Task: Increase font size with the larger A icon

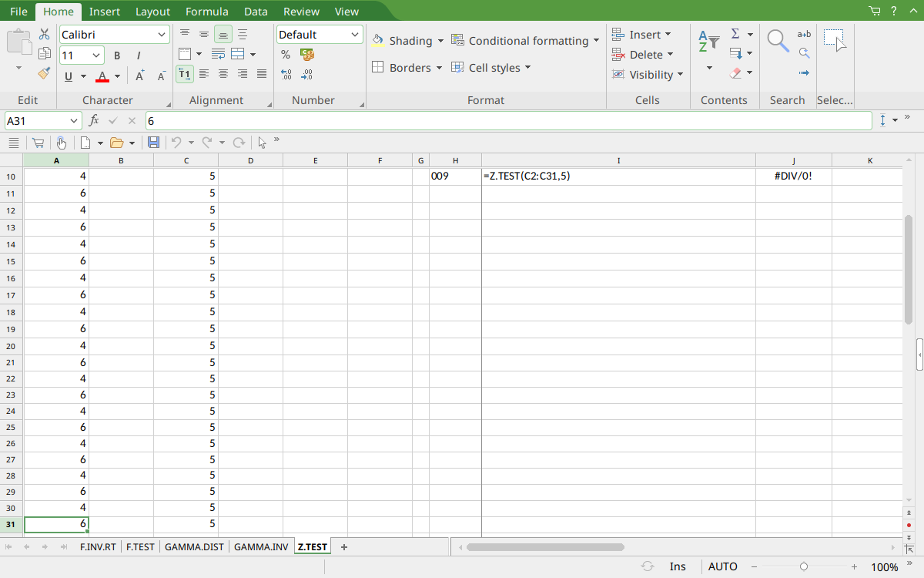Action: [x=140, y=76]
